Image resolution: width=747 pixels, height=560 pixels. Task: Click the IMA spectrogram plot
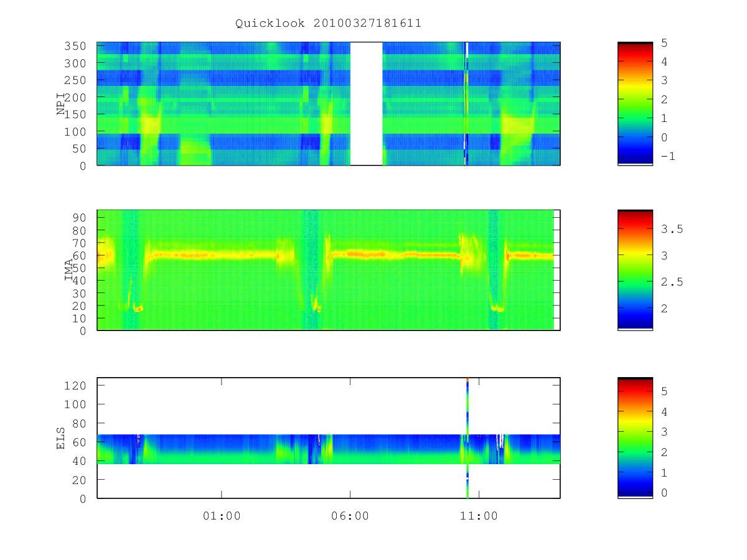(x=329, y=270)
